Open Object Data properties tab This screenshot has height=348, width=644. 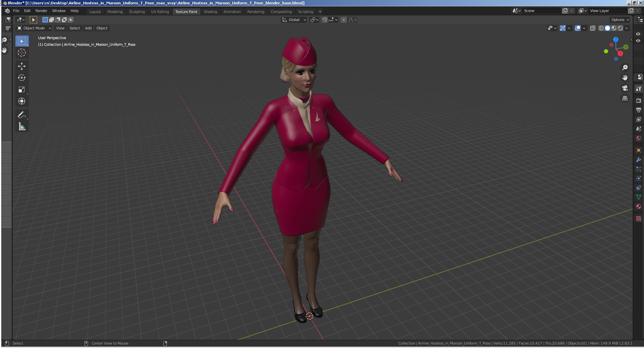(x=639, y=197)
